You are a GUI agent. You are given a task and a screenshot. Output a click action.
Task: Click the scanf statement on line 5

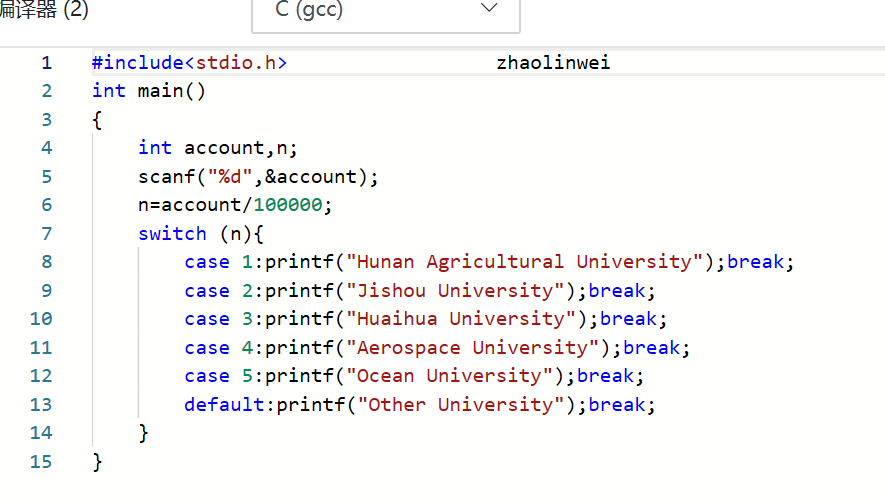pos(260,177)
